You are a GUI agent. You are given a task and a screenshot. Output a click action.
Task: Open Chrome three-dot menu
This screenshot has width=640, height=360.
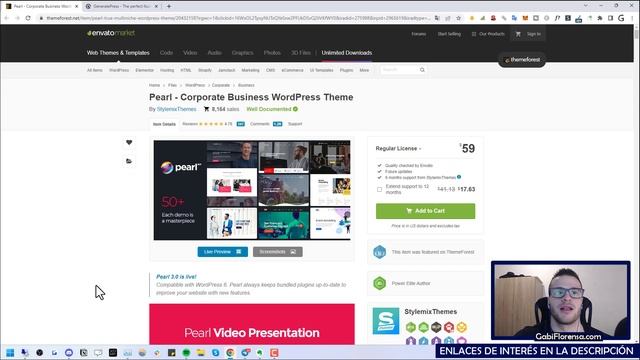click(632, 18)
